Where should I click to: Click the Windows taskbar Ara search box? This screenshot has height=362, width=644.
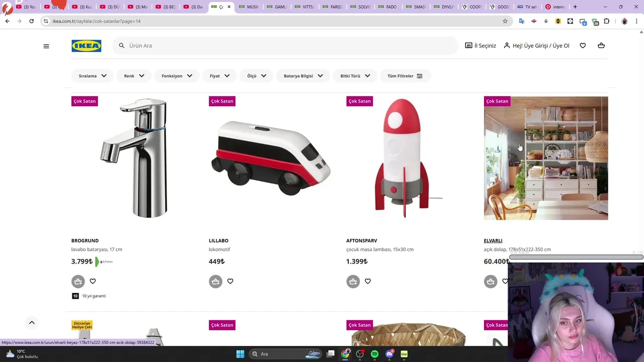(285, 354)
